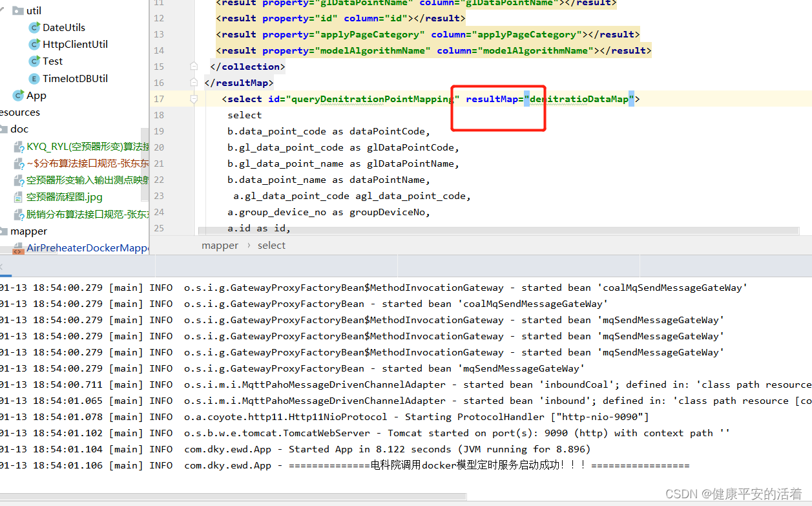The image size is (812, 506).
Task: Select the AirPreheaterDockerMapper XML file icon
Action: click(17, 248)
